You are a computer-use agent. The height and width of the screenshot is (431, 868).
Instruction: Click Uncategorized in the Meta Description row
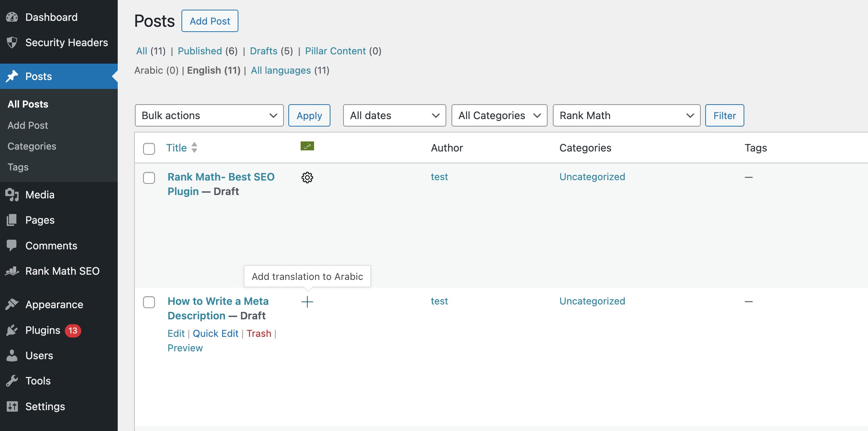[592, 301]
